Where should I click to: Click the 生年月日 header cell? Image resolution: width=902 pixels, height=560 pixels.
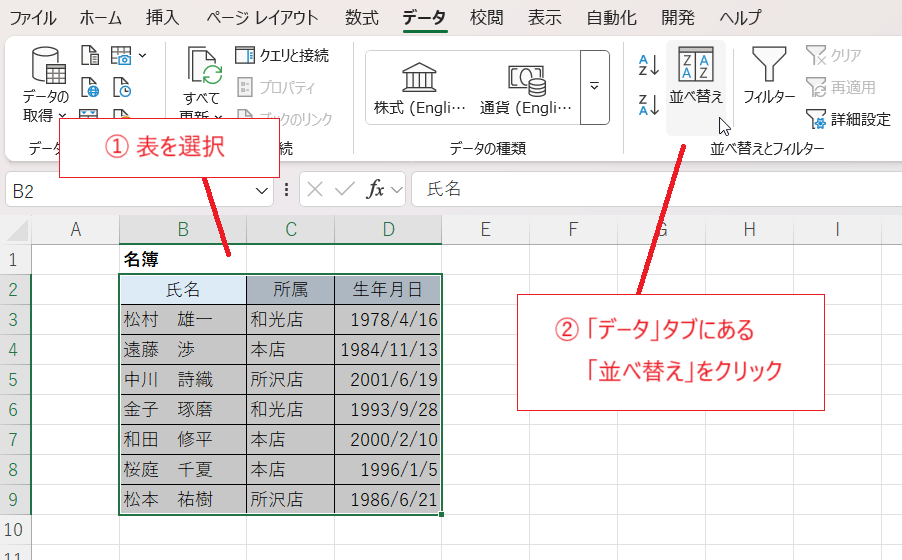(x=388, y=289)
